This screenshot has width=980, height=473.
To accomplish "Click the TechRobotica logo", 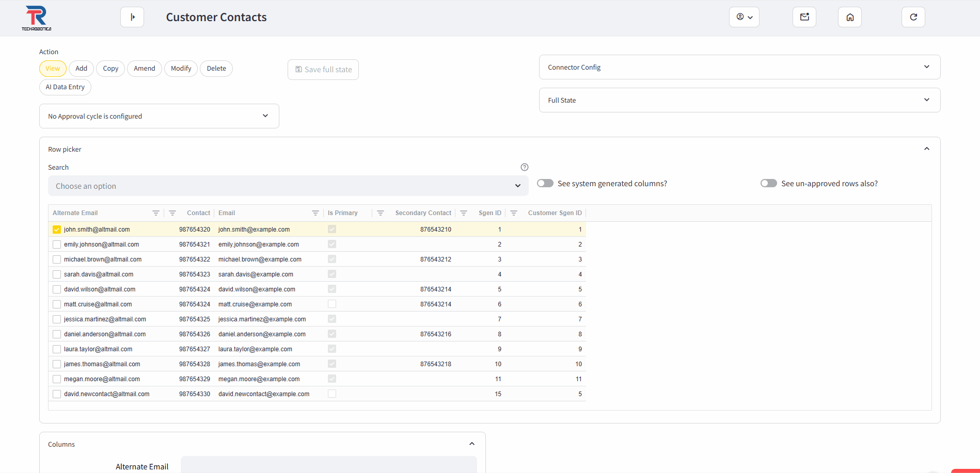I will coord(36,18).
